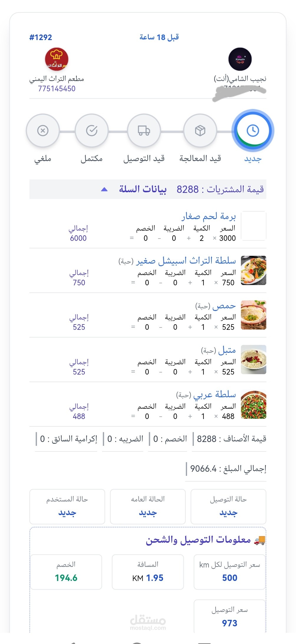The width and height of the screenshot is (296, 644).
Task: Open the Yemeni Heritage restaurant logo
Action: 57,59
